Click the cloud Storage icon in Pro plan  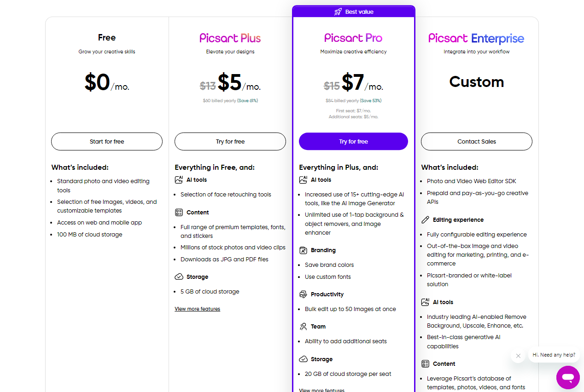[303, 359]
